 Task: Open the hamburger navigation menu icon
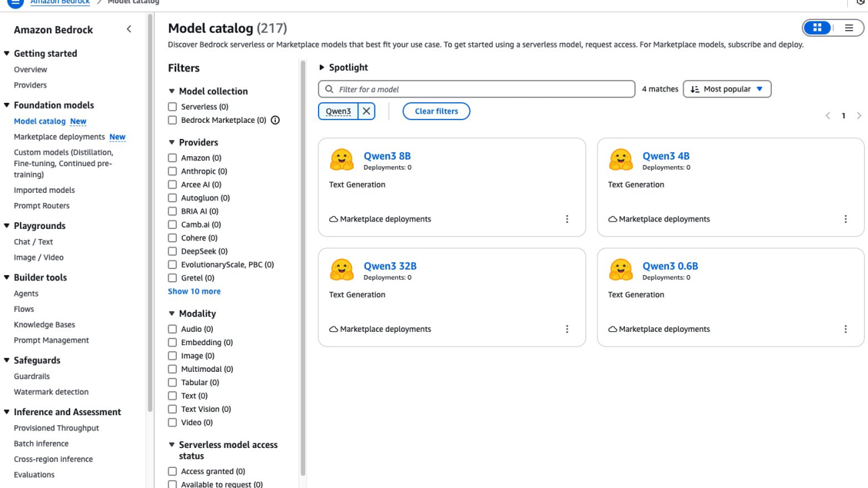(15, 2)
